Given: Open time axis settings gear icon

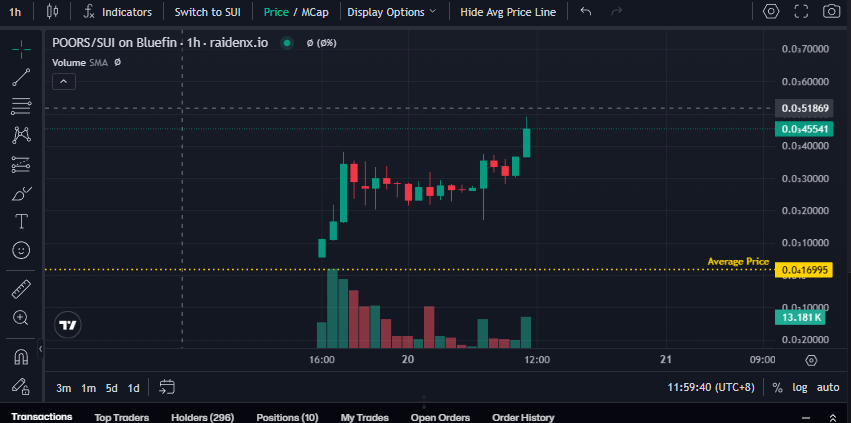Looking at the screenshot, I should point(811,360).
